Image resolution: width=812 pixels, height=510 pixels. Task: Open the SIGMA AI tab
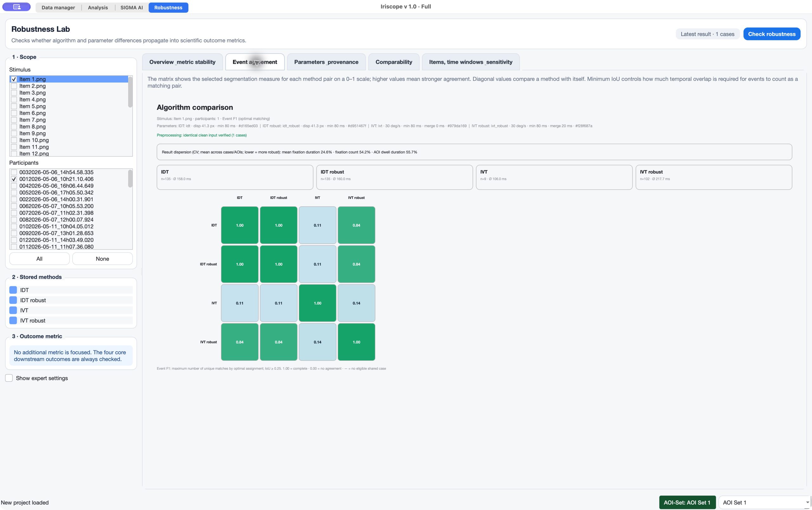131,7
